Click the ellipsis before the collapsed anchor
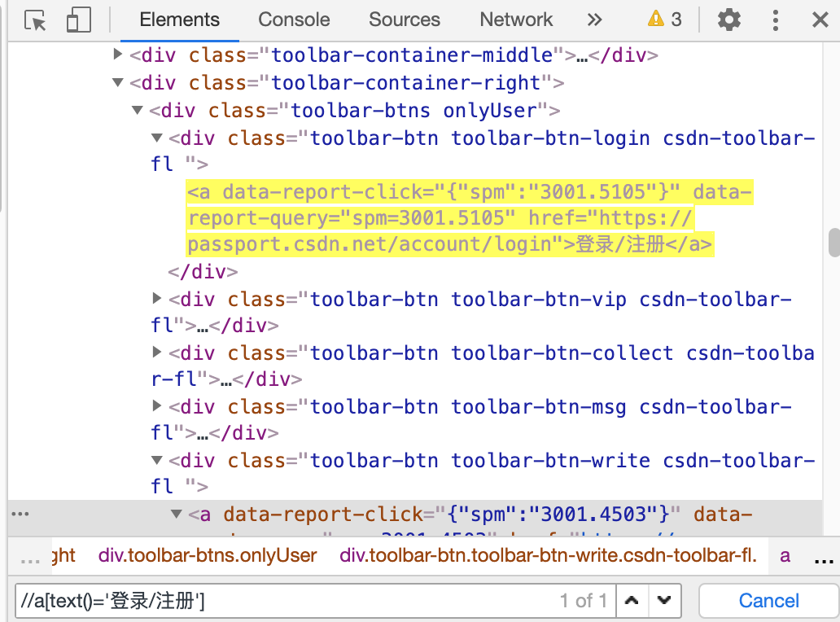Image resolution: width=840 pixels, height=622 pixels. click(20, 513)
